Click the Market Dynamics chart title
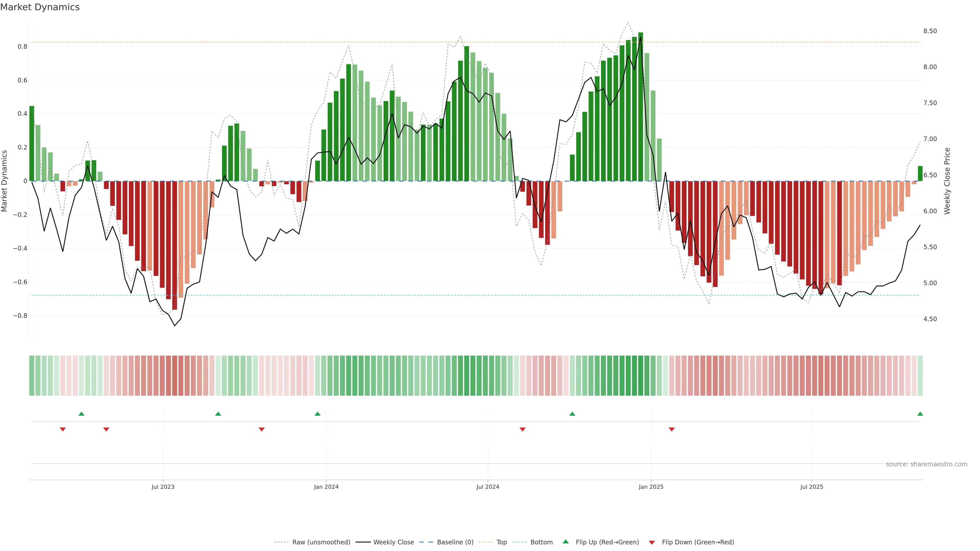The height and width of the screenshot is (551, 980). pyautogui.click(x=40, y=7)
